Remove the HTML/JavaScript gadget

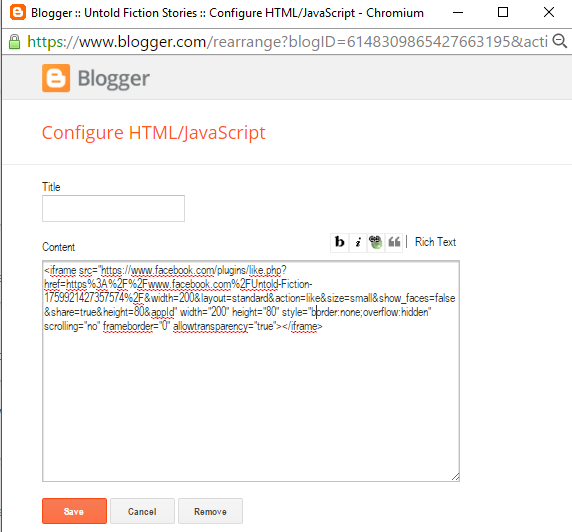pyautogui.click(x=210, y=511)
